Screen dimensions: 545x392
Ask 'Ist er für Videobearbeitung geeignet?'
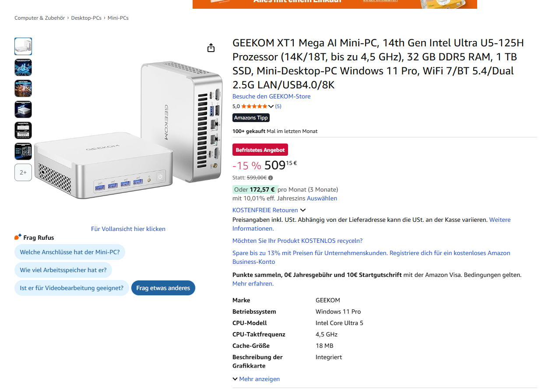72,288
